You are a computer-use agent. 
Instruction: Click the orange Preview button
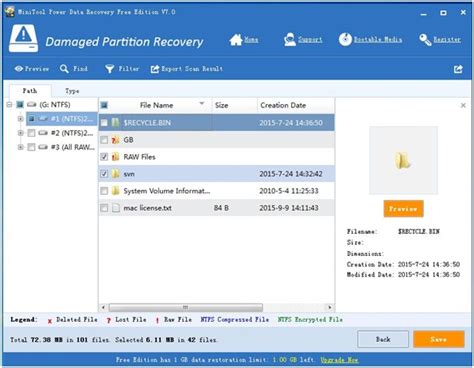coord(403,209)
